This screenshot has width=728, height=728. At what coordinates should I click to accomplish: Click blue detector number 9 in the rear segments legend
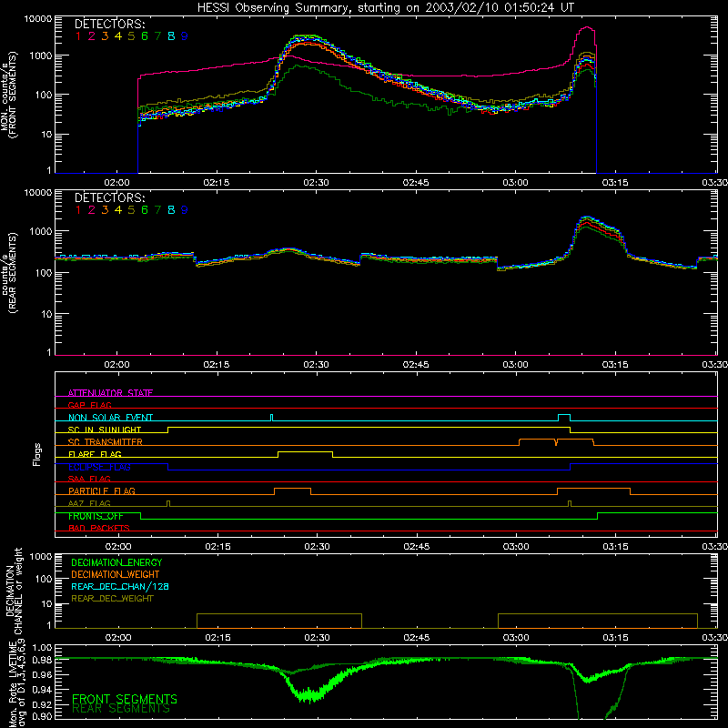185,210
